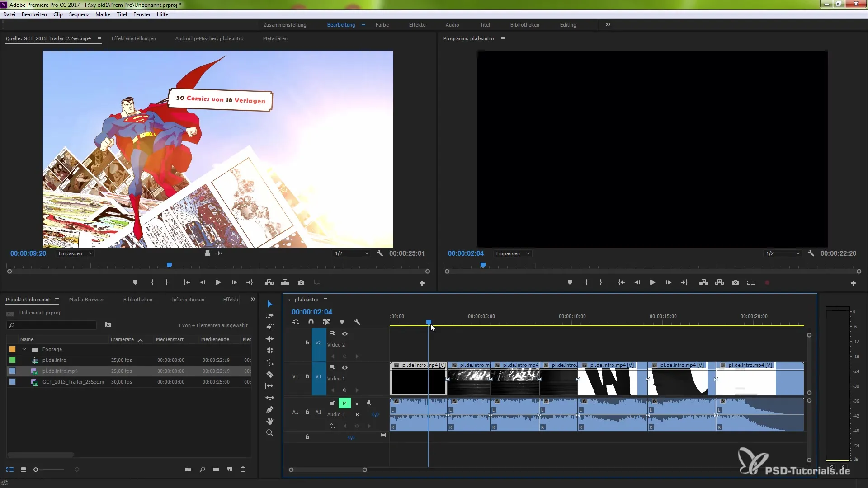Select the Razor tool in toolbar

point(270,374)
